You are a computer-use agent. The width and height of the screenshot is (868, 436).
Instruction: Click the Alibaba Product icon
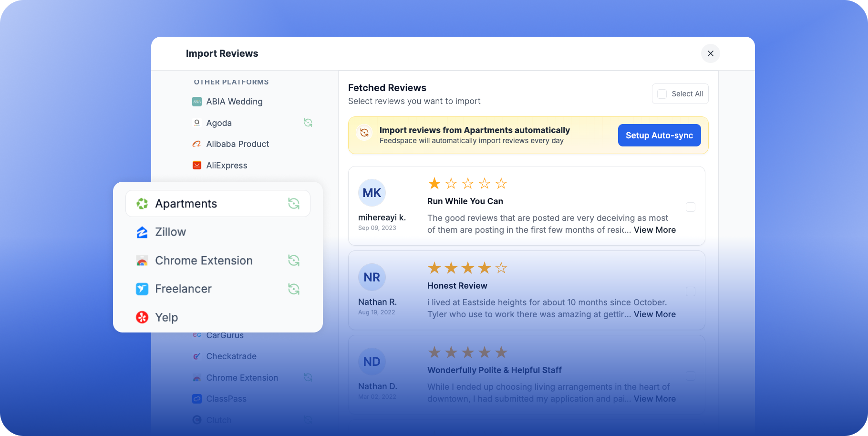196,144
